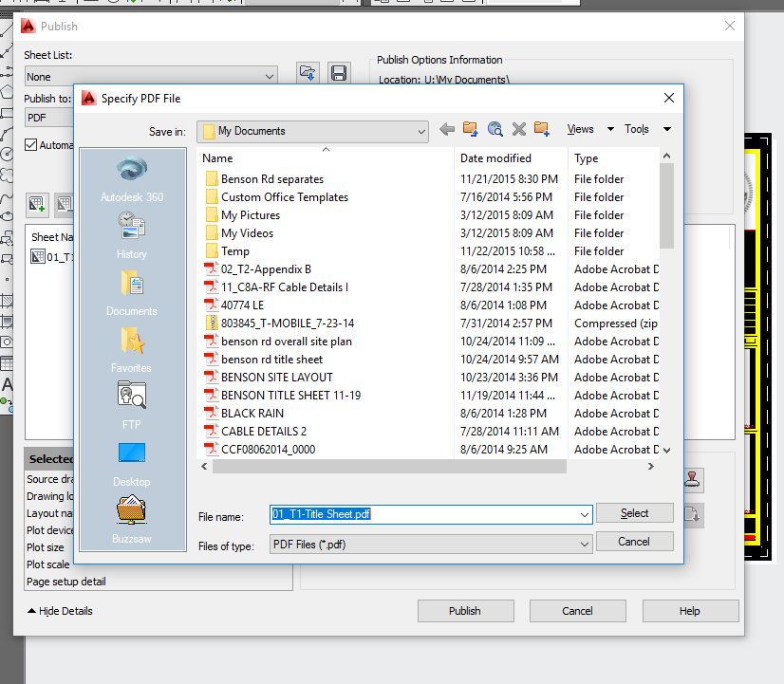This screenshot has width=784, height=684.
Task: Click inside the File name input field
Action: coord(427,512)
